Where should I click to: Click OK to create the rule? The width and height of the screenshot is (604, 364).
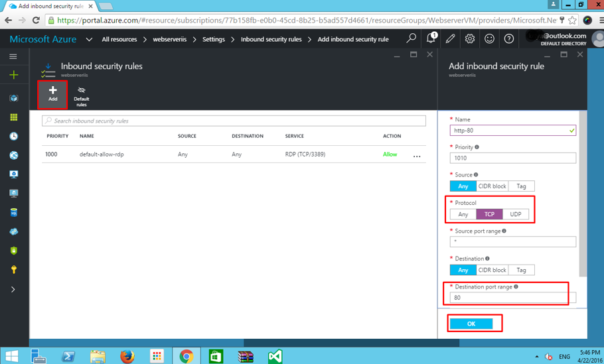coord(471,324)
